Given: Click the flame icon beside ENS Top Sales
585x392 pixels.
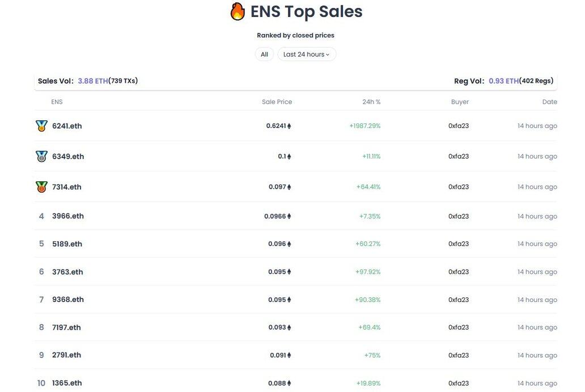Looking at the screenshot, I should click(x=238, y=11).
